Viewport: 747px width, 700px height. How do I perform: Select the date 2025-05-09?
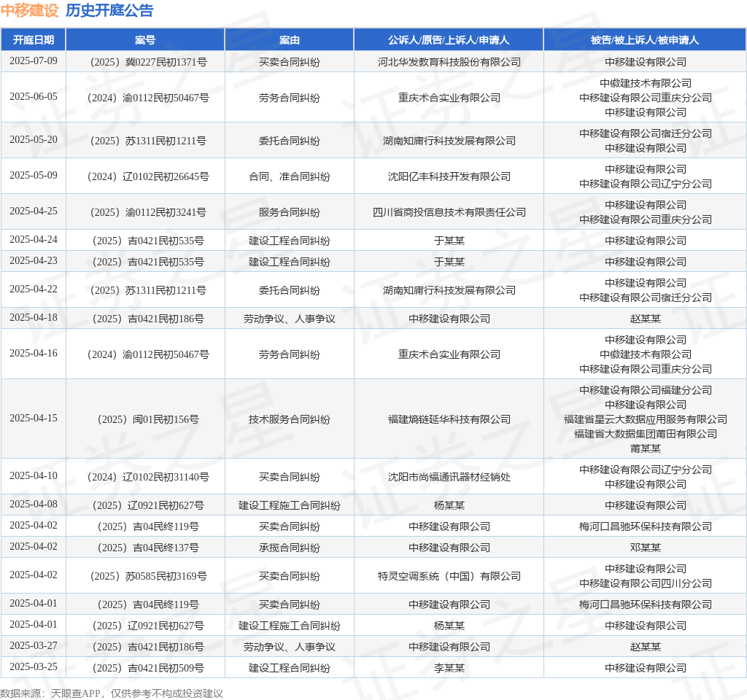pyautogui.click(x=34, y=175)
